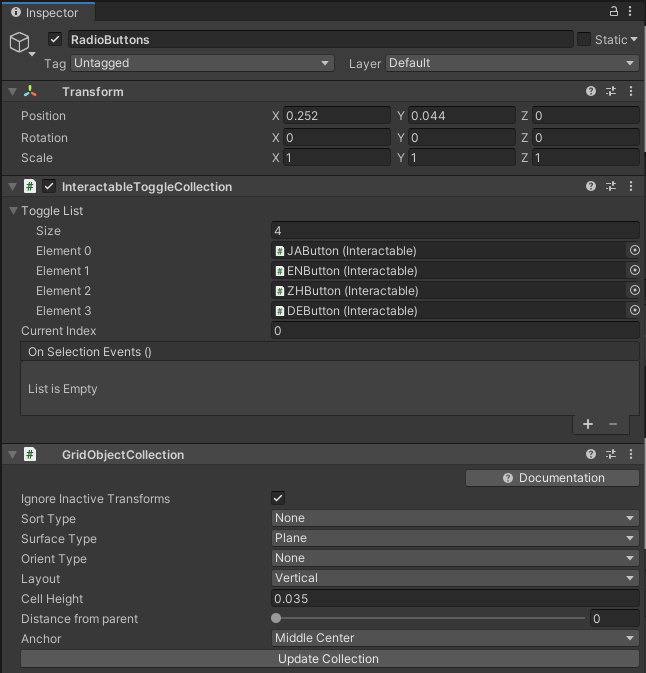Open object picker for Element 1 ENButton
This screenshot has height=673, width=646.
click(634, 270)
